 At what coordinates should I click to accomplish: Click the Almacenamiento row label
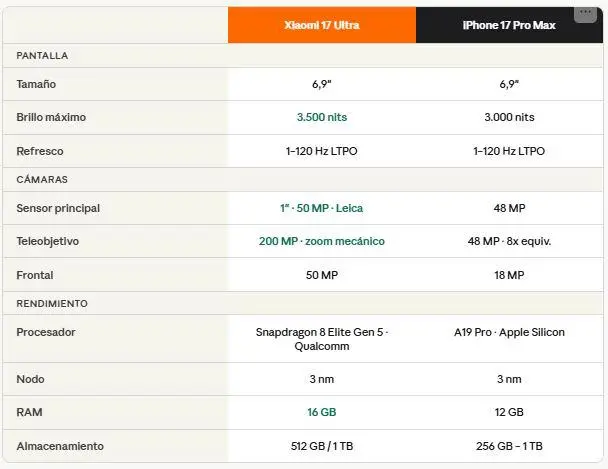[x=60, y=446]
